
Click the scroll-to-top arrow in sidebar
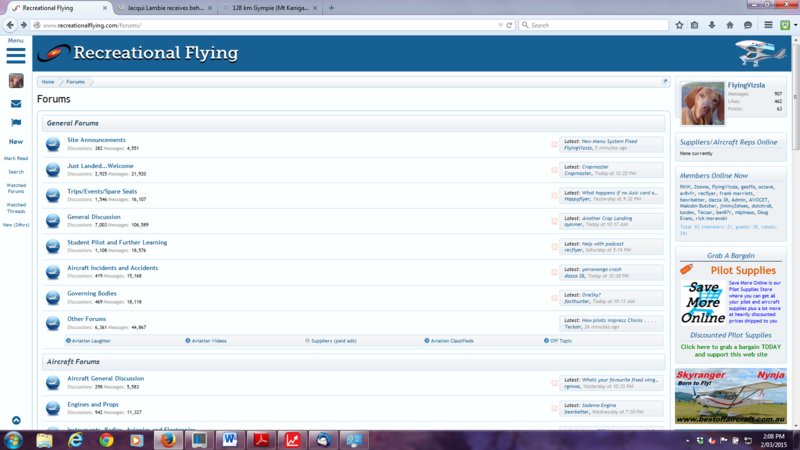point(16,420)
